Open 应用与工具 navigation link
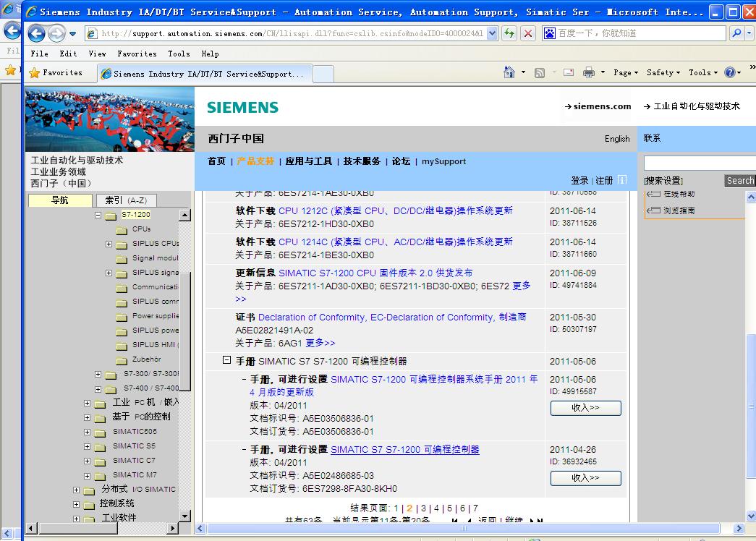 pos(309,161)
